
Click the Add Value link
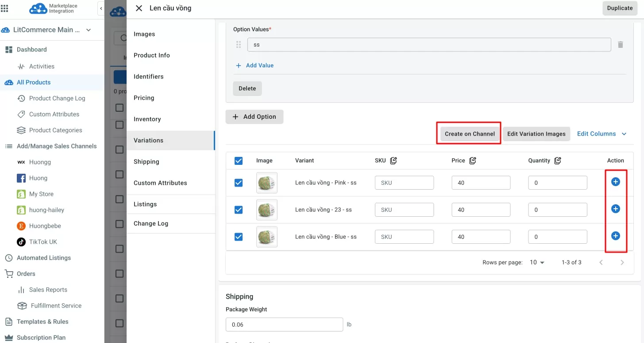255,65
